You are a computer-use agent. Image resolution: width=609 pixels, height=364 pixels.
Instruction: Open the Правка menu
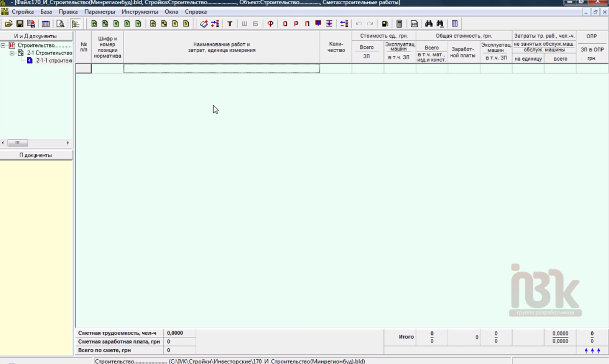tap(68, 12)
